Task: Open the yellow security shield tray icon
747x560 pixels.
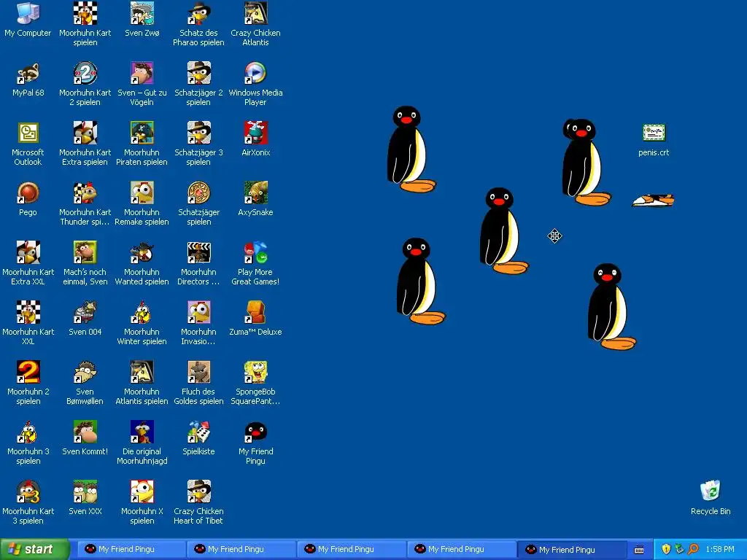Action: pyautogui.click(x=666, y=550)
